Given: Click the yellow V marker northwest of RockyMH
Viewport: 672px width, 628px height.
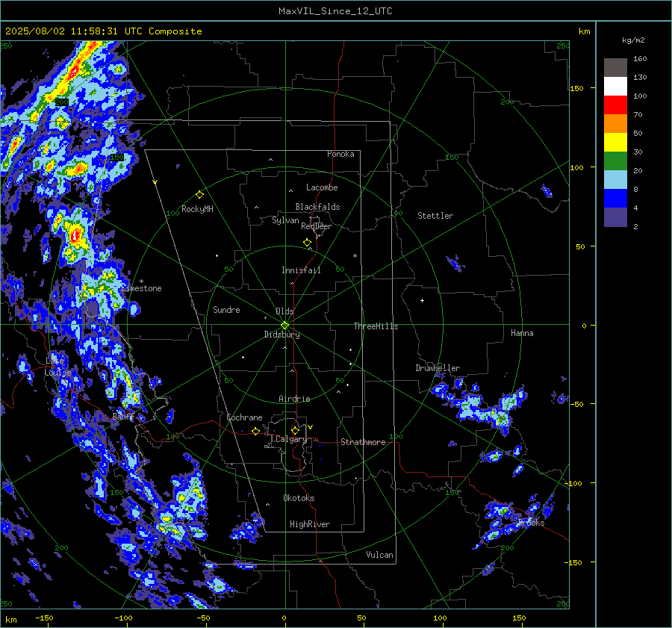Looking at the screenshot, I should click(x=155, y=182).
